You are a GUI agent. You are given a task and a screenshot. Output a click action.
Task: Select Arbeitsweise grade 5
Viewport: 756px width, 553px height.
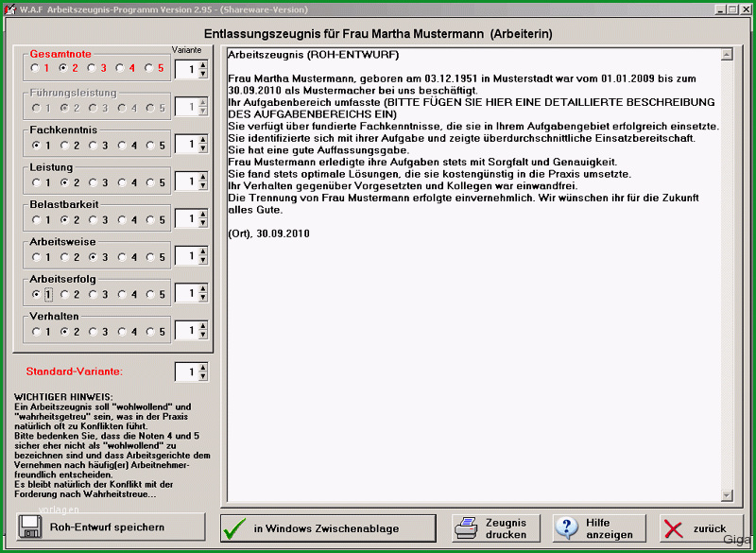click(x=150, y=257)
